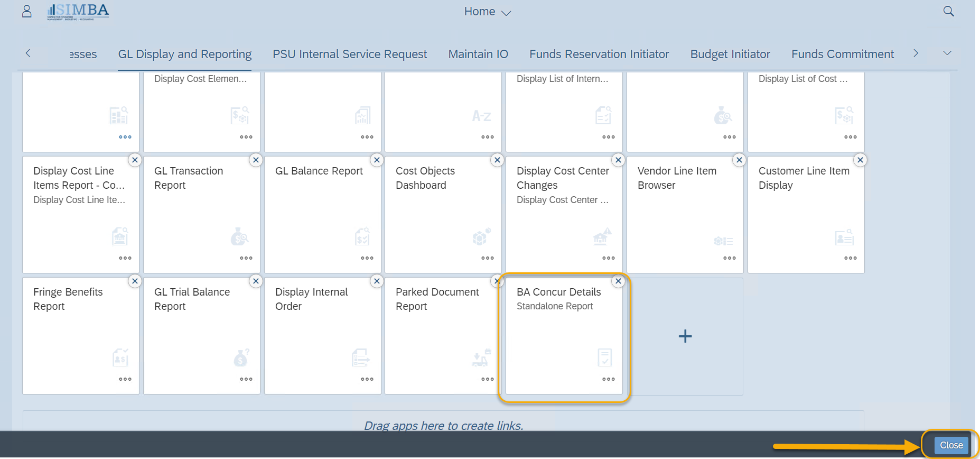Open the search icon in the top-right corner

tap(948, 11)
